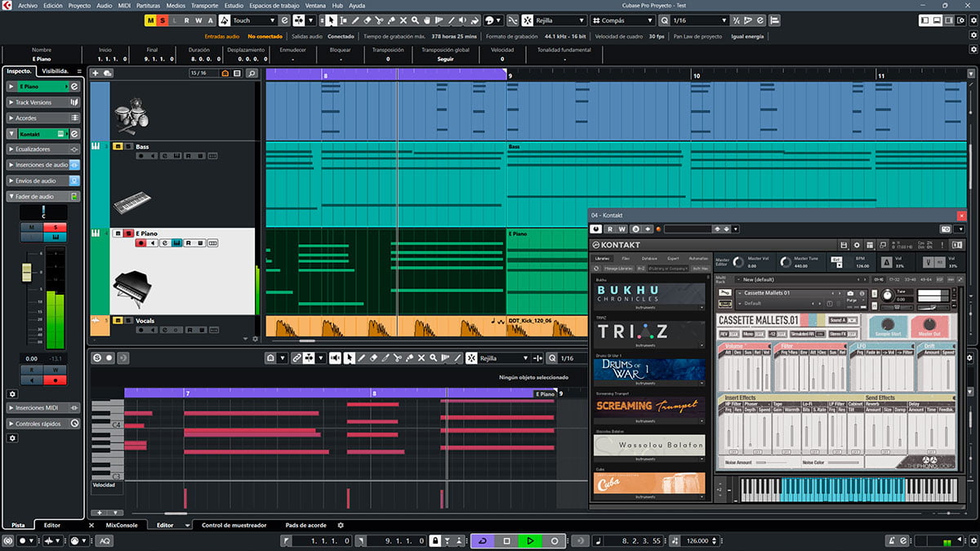Click the drum kit track image

(131, 117)
